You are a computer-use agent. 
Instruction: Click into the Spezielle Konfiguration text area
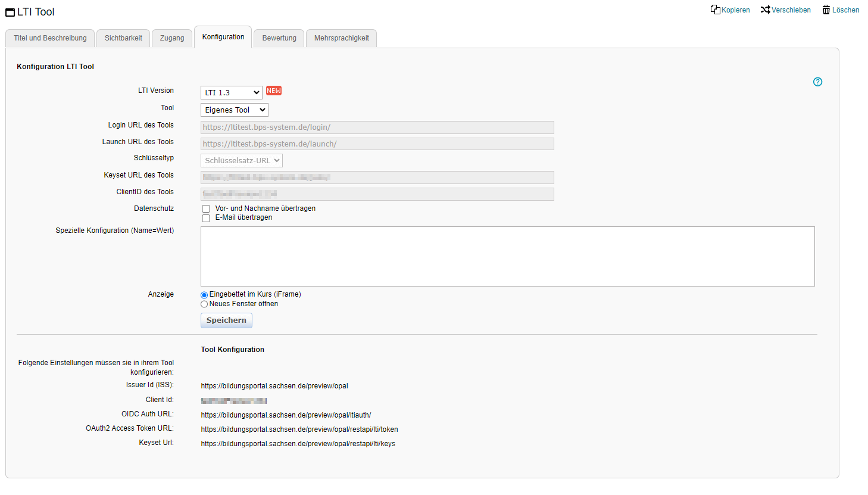click(507, 256)
